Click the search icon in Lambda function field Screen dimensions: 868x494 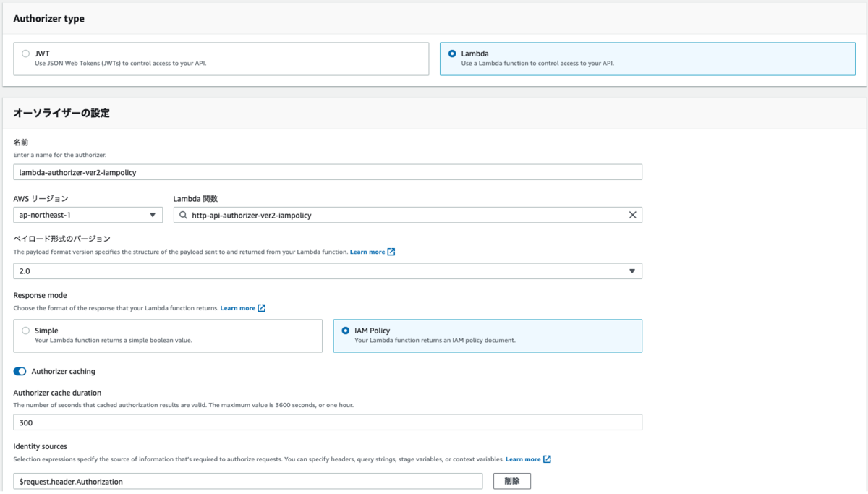click(184, 215)
